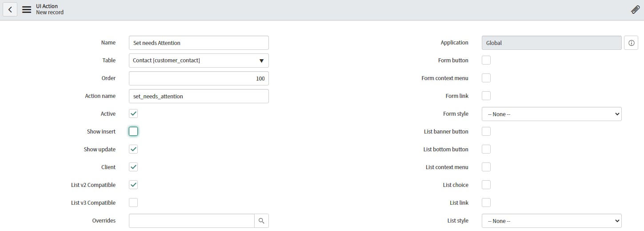This screenshot has width=644, height=231.
Task: Expand the List style dropdown
Action: [552, 221]
